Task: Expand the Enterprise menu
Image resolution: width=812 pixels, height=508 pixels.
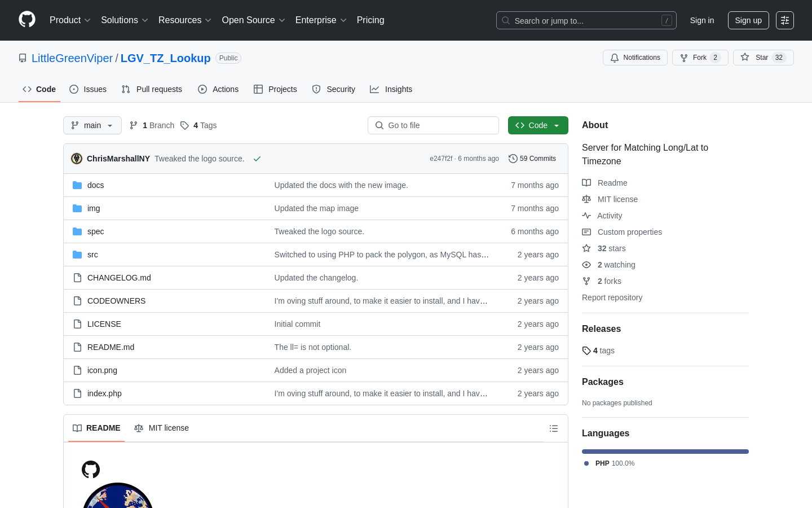Action: 321,20
